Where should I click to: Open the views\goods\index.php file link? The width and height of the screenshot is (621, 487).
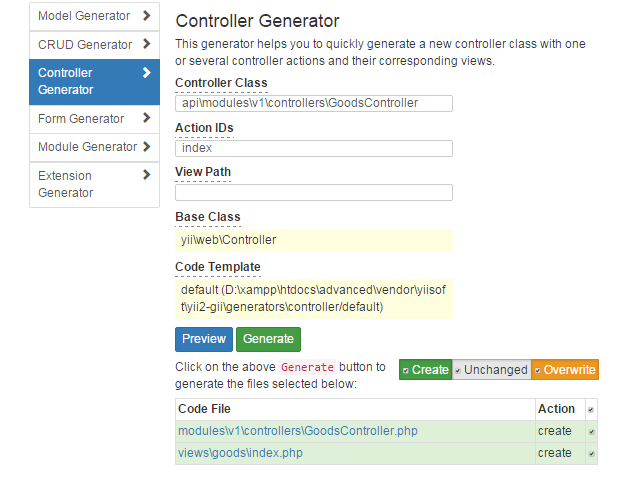click(240, 453)
